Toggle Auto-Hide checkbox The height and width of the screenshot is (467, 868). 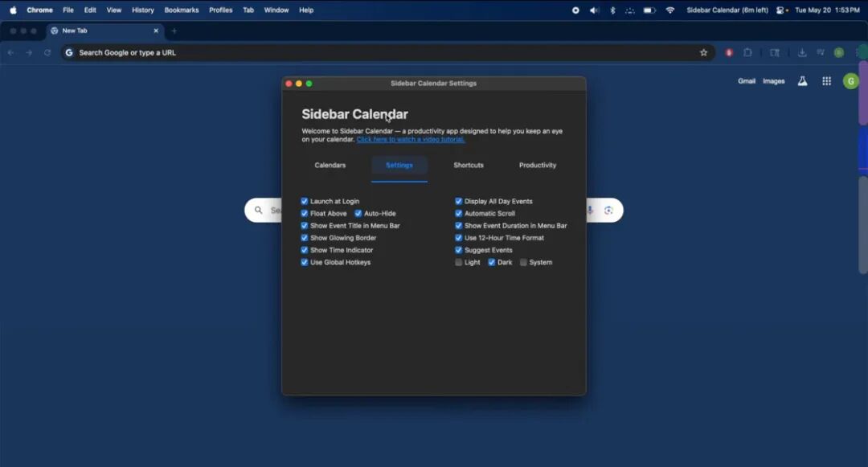358,214
